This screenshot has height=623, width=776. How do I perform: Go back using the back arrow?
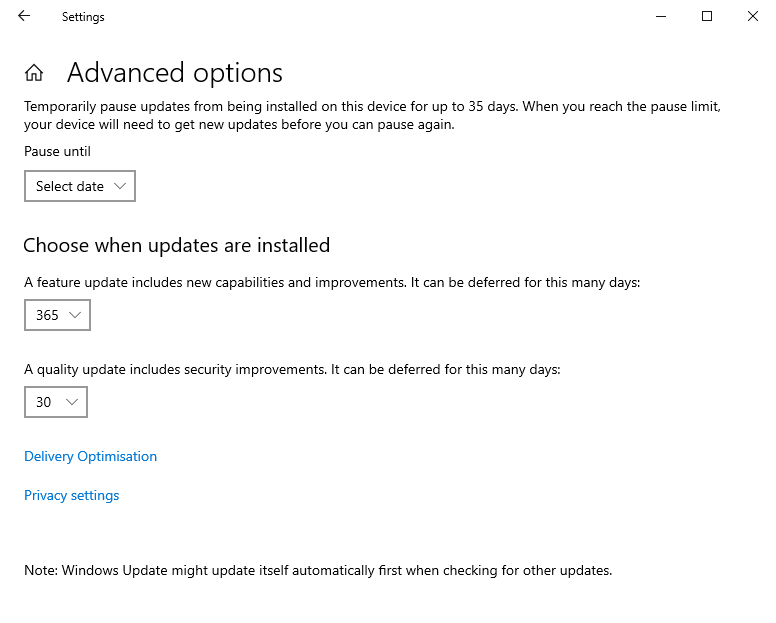(24, 16)
